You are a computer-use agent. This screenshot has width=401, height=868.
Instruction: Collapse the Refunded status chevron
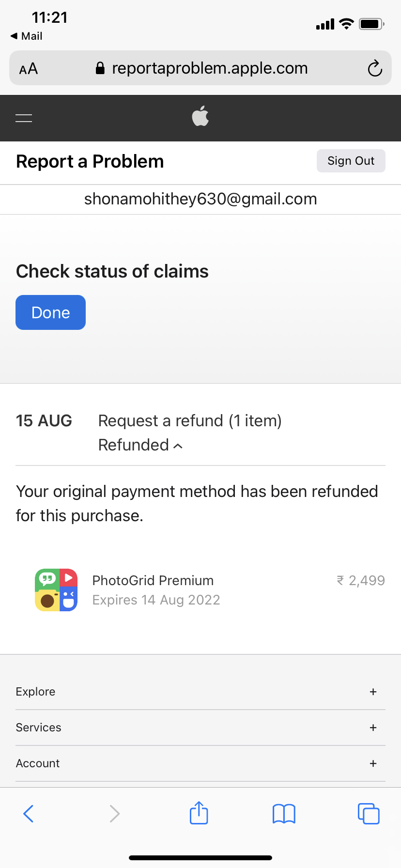click(x=178, y=446)
